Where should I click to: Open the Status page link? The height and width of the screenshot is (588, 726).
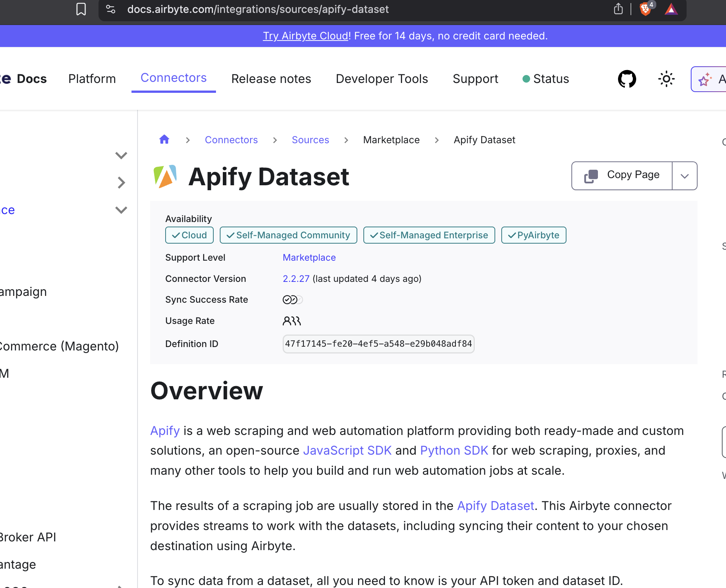click(546, 79)
